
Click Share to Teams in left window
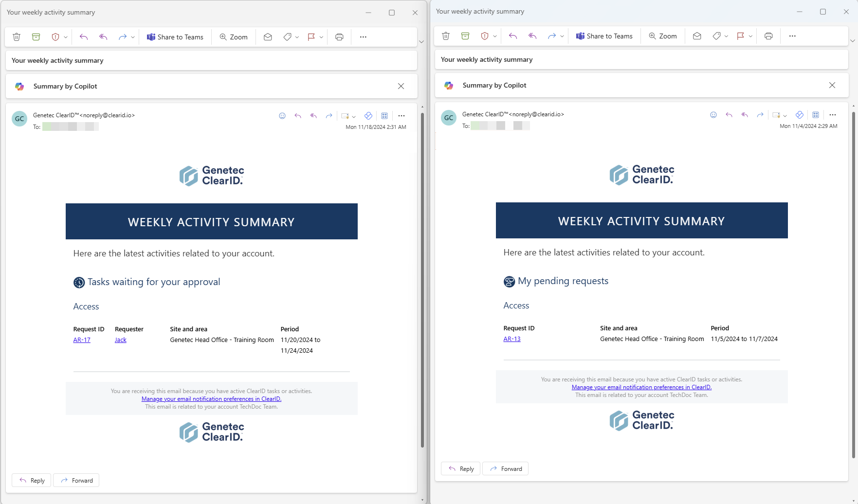(x=175, y=37)
